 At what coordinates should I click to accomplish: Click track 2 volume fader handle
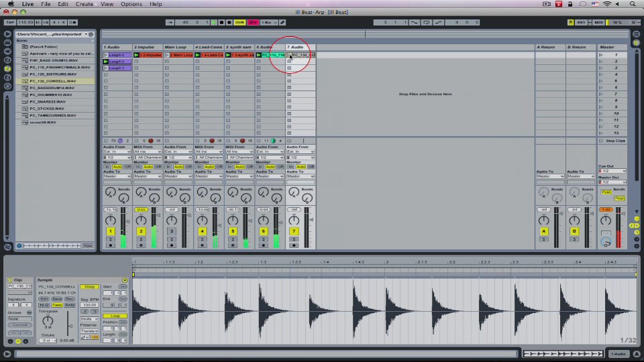(158, 215)
